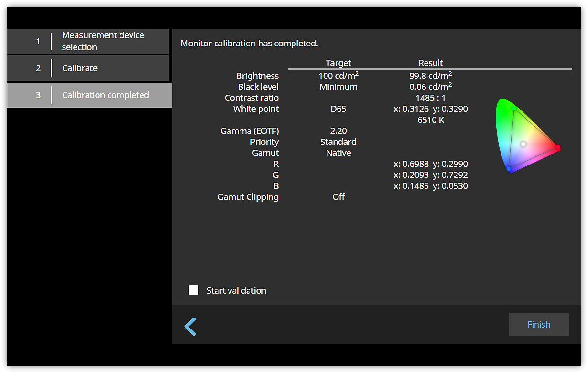Click the Gamut Clipping Off setting
Screen dimensions: 588x373
[x=338, y=197]
